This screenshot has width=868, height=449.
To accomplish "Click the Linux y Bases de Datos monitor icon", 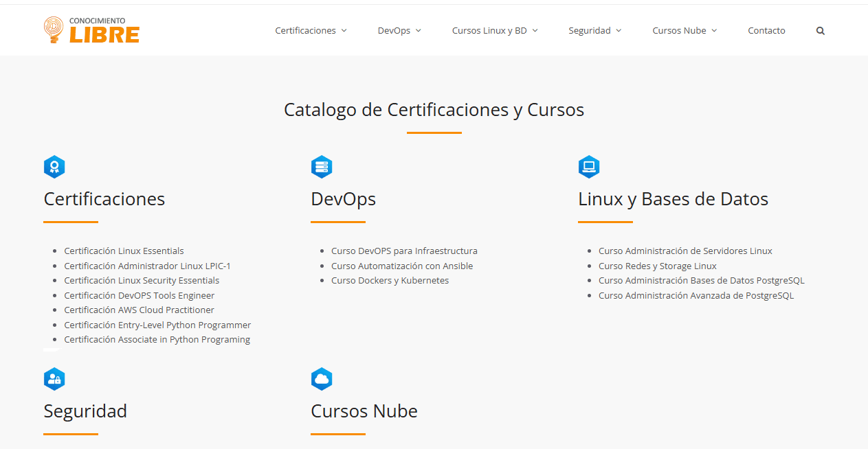I will click(x=589, y=166).
